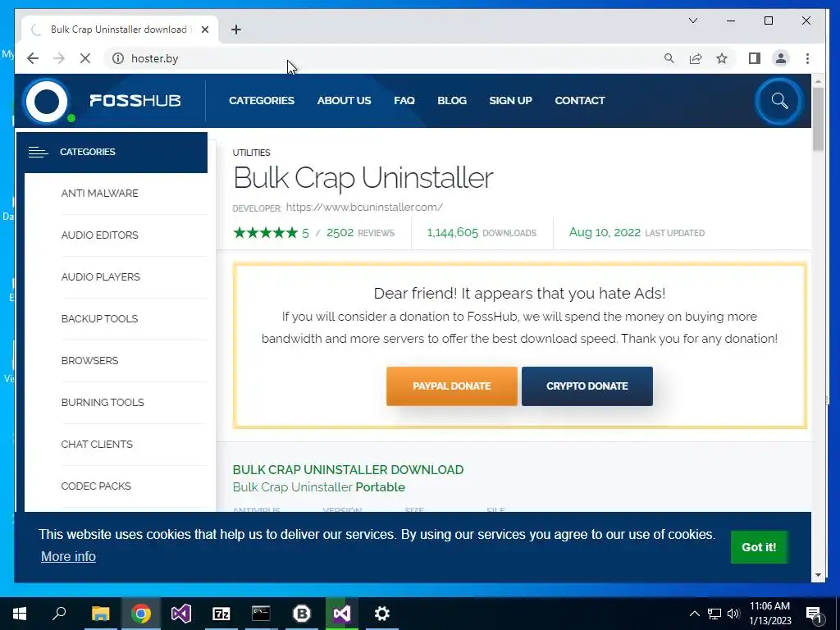Open the B circle app in taskbar
Screen dimensions: 840x630
pyautogui.click(x=302, y=614)
